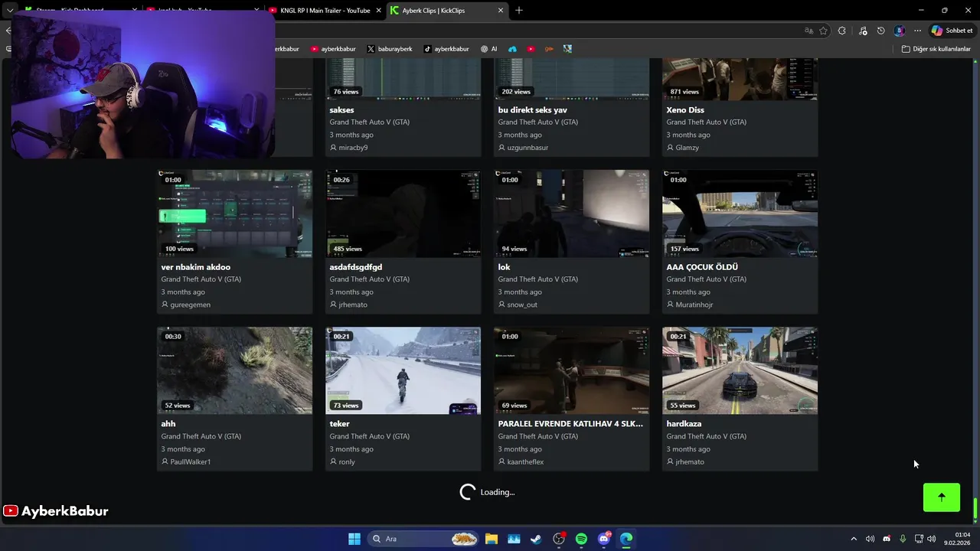This screenshot has width=980, height=551.
Task: Click the 'Sohbet et' Copilot button
Action: 952,31
